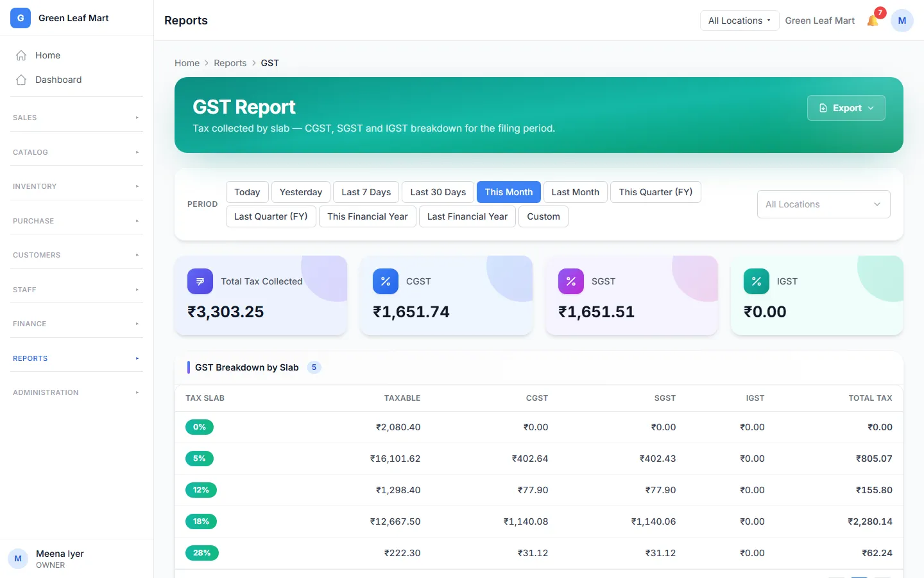This screenshot has height=578, width=924.
Task: Open the Export dropdown button
Action: click(x=846, y=108)
